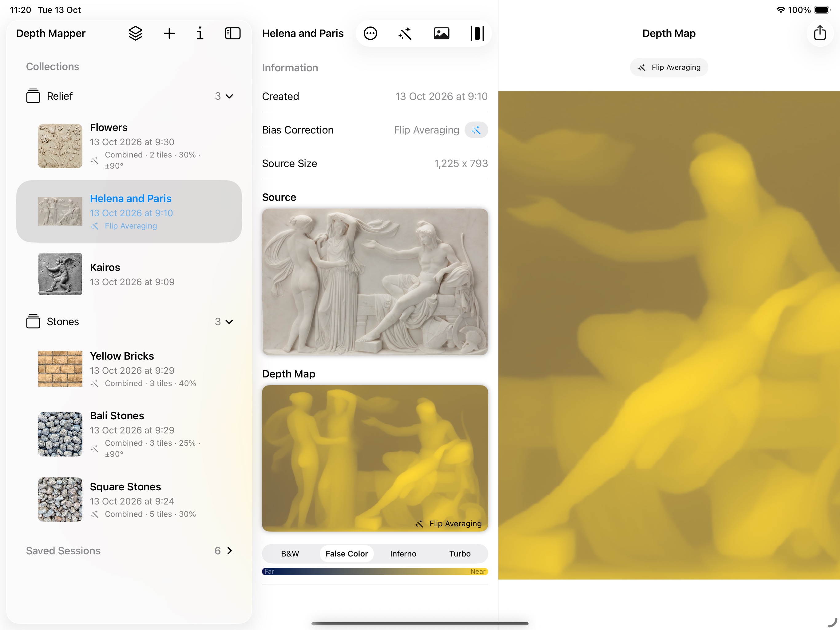Collapse the Stones collection chevron

point(229,322)
